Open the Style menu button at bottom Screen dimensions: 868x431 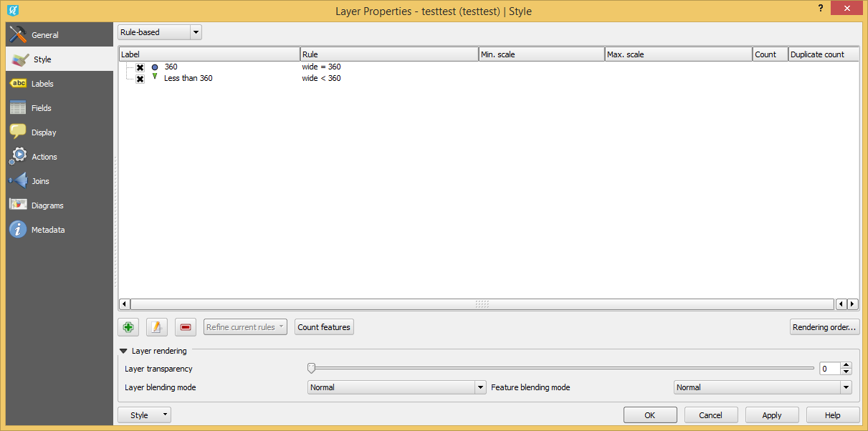pos(144,415)
